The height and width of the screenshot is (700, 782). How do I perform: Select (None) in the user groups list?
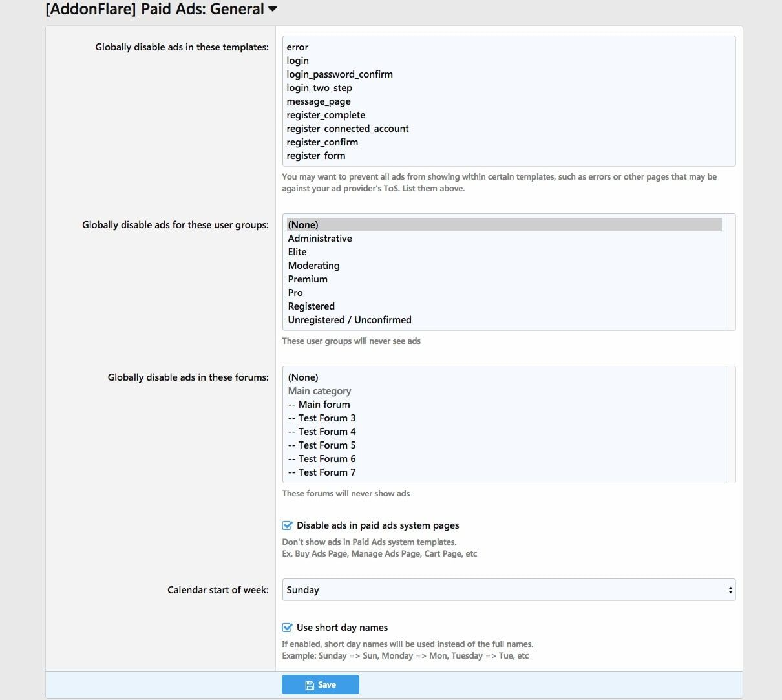click(x=303, y=225)
